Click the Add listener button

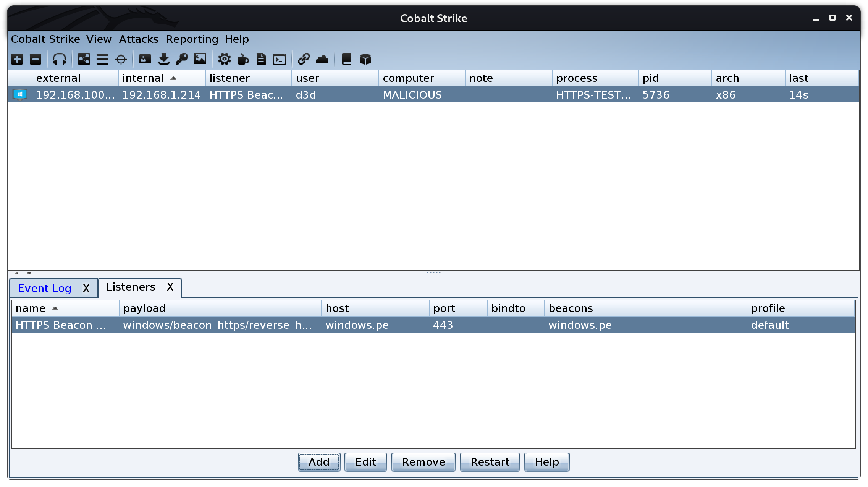319,462
